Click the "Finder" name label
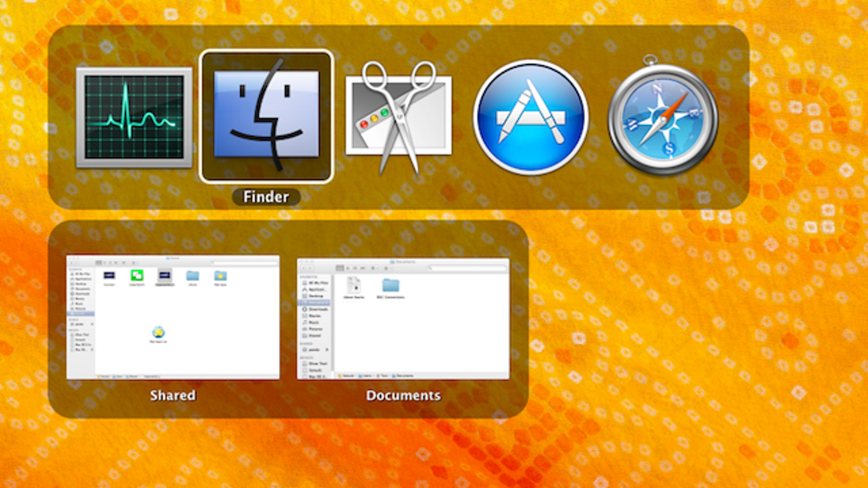Image resolution: width=868 pixels, height=488 pixels. pyautogui.click(x=266, y=196)
